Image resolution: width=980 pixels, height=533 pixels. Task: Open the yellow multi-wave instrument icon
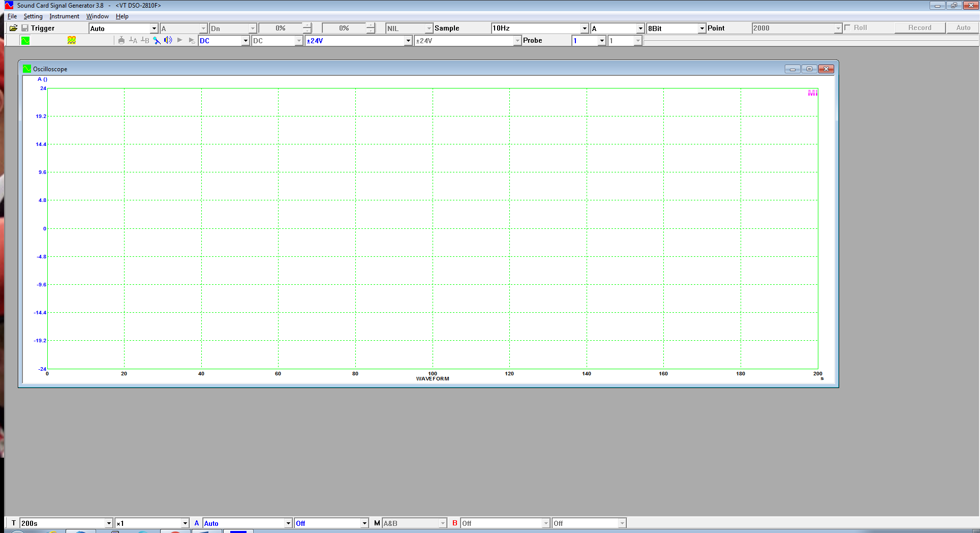click(72, 40)
